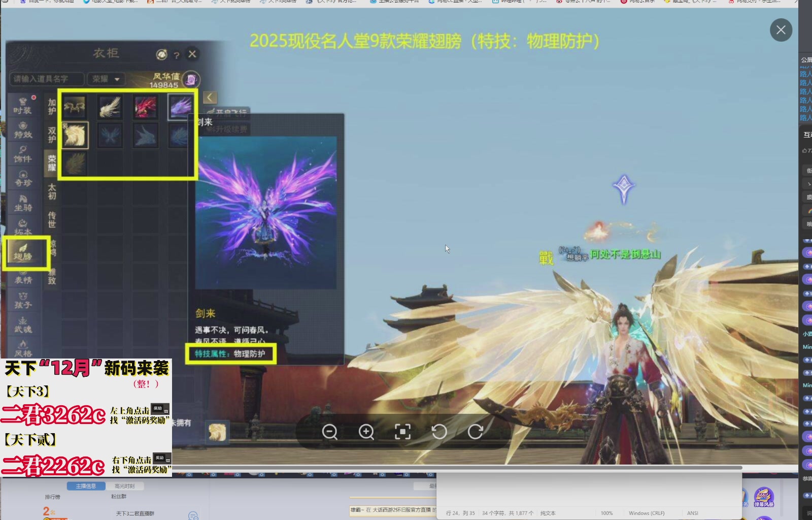The height and width of the screenshot is (520, 812).
Task: Switch to the 传世 sub-tab
Action: (52, 220)
